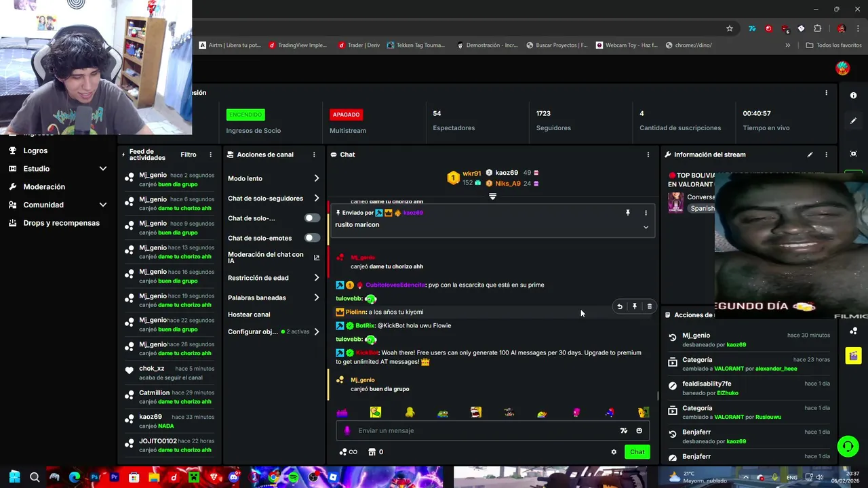The width and height of the screenshot is (868, 488).
Task: Click the 7TV emote icon in message box
Action: (x=624, y=430)
